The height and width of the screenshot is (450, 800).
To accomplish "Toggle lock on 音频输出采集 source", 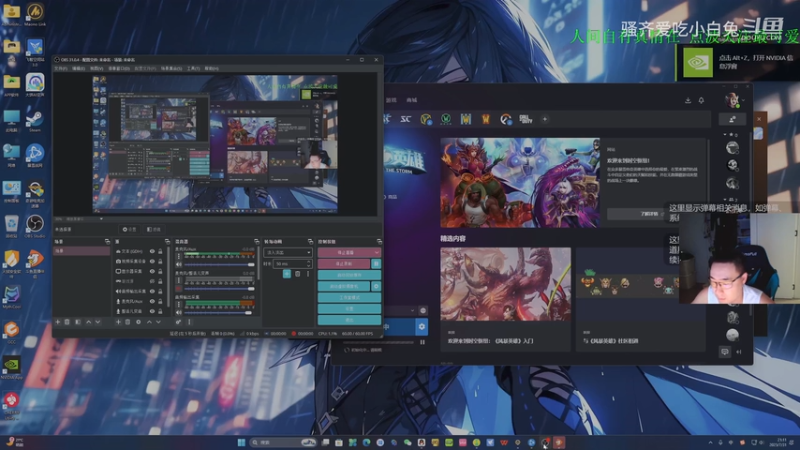I will pos(160,291).
